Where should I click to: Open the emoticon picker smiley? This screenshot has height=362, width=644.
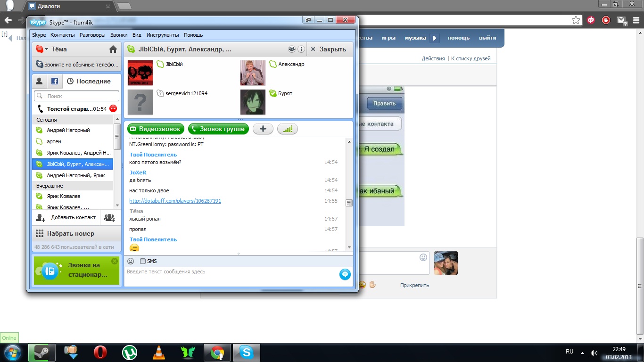pos(131,261)
